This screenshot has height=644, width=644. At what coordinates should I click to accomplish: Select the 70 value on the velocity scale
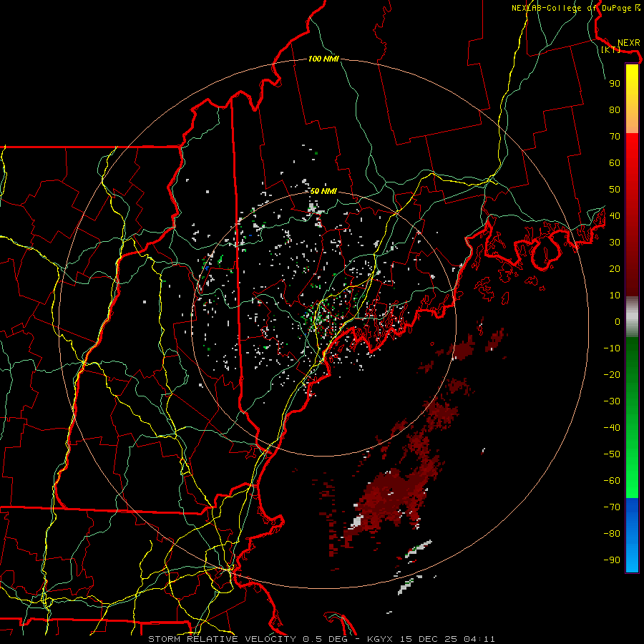[615, 137]
